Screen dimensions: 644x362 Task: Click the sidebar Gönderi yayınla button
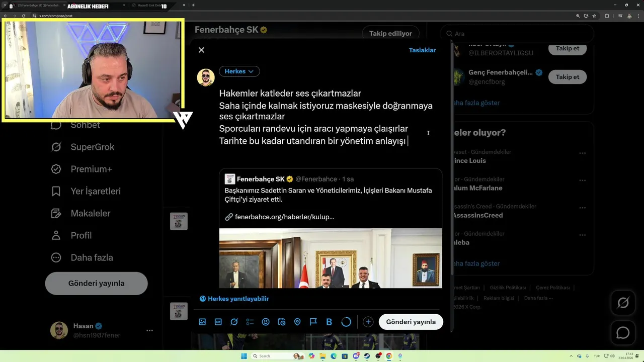click(96, 283)
